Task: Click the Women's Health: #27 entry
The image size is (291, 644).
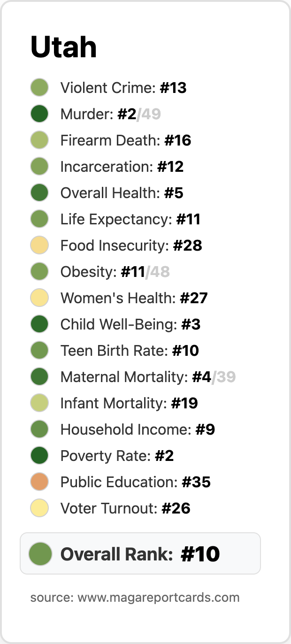Action: 134,298
